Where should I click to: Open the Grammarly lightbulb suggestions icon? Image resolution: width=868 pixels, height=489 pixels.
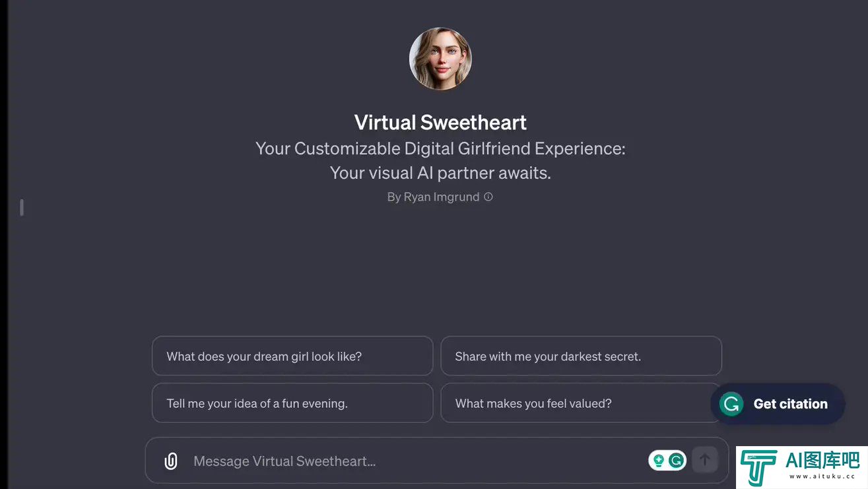point(658,461)
